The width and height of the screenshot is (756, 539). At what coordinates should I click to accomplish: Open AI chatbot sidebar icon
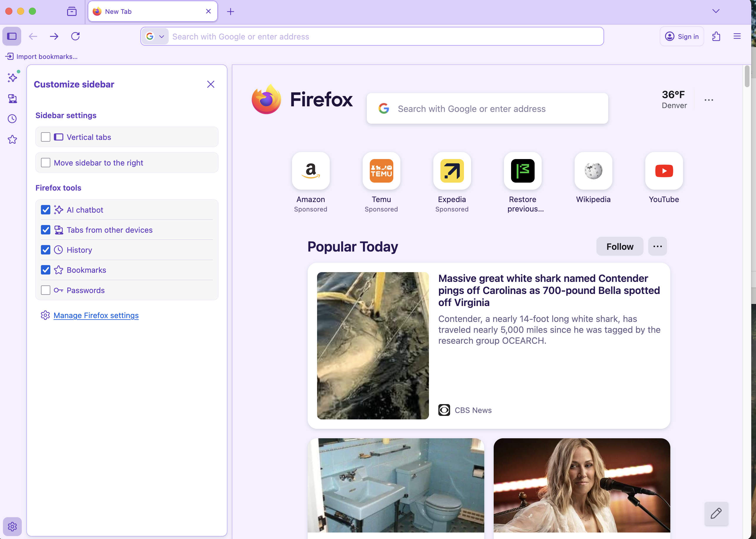[x=12, y=78]
